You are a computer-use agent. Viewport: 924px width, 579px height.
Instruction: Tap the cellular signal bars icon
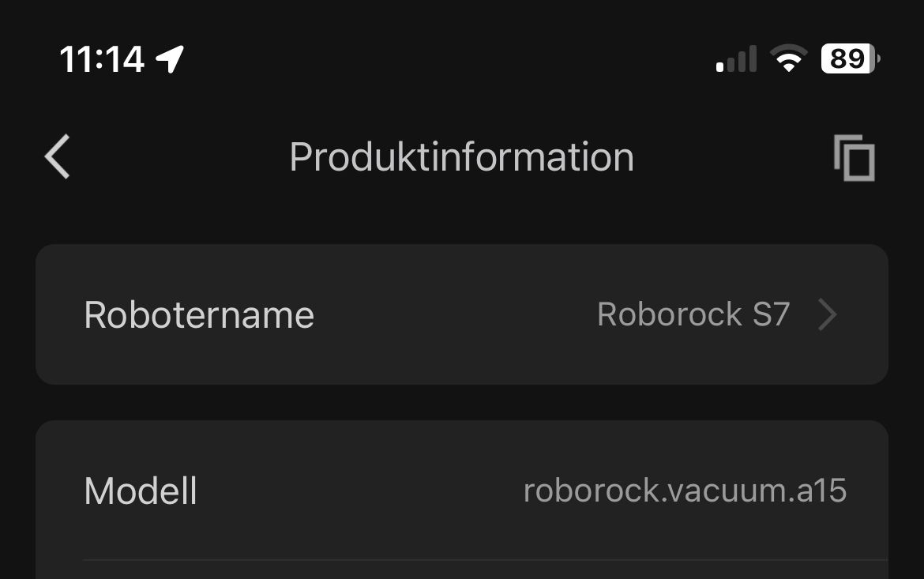tap(736, 59)
